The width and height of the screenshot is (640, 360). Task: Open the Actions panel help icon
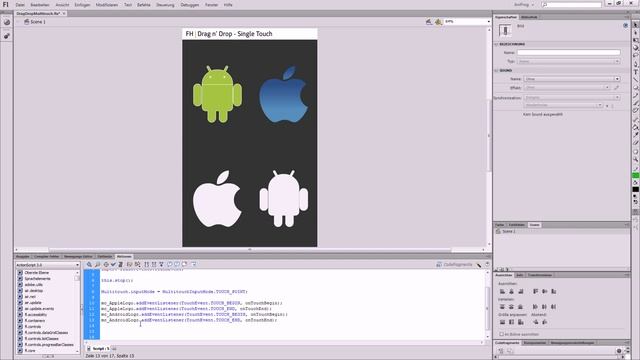coord(487,264)
